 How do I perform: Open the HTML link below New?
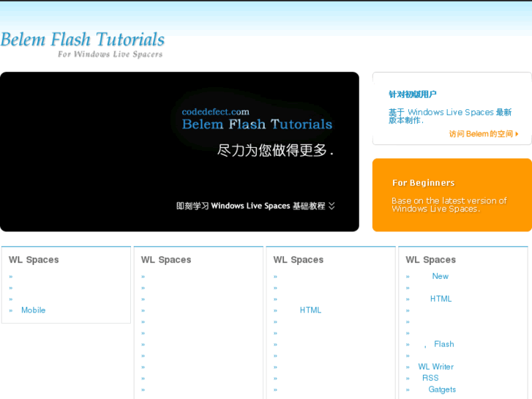(441, 299)
